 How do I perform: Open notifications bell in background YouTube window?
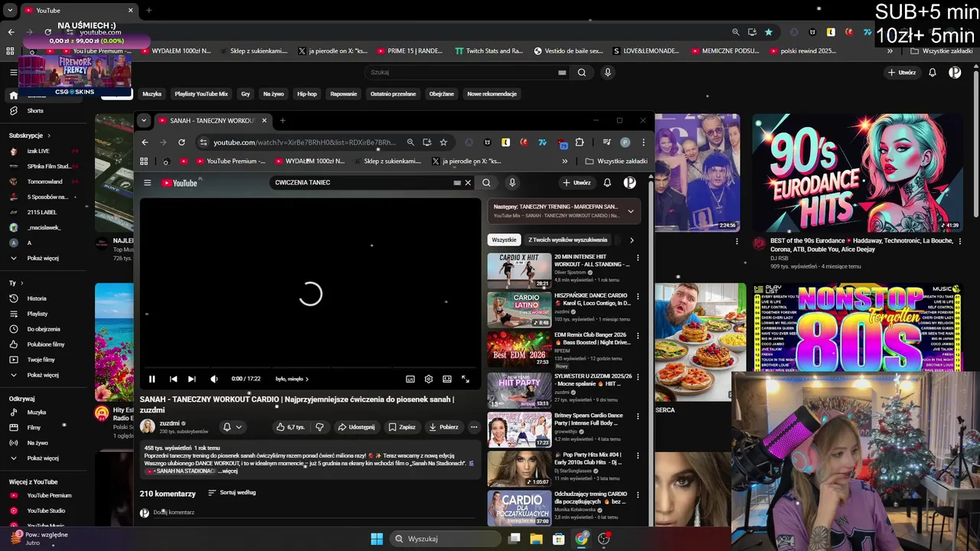pyautogui.click(x=933, y=73)
